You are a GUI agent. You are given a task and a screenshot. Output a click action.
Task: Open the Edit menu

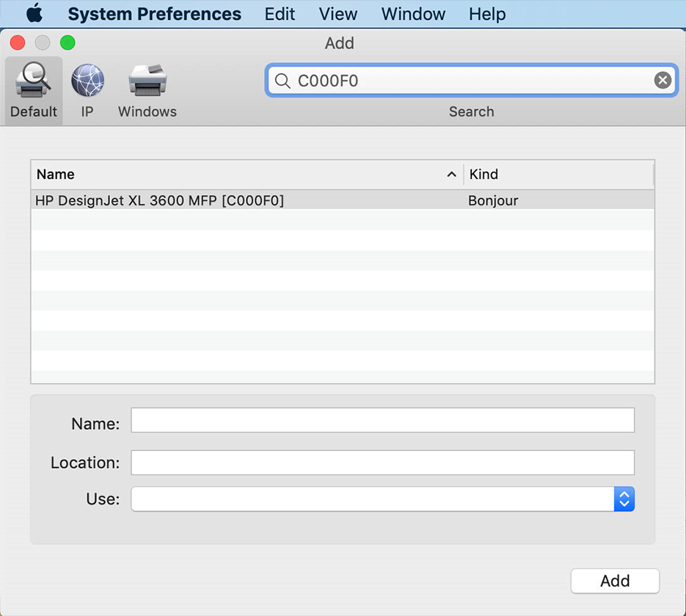click(280, 14)
